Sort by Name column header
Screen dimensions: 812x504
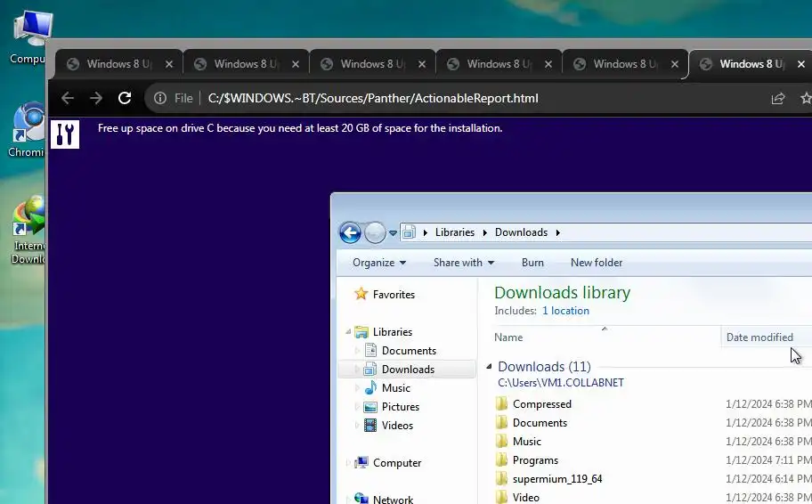[x=606, y=337]
